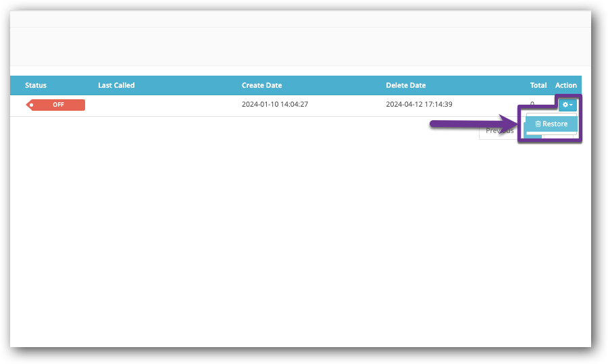This screenshot has height=364, width=608.
Task: Sort by the Last Called column header
Action: (x=116, y=85)
